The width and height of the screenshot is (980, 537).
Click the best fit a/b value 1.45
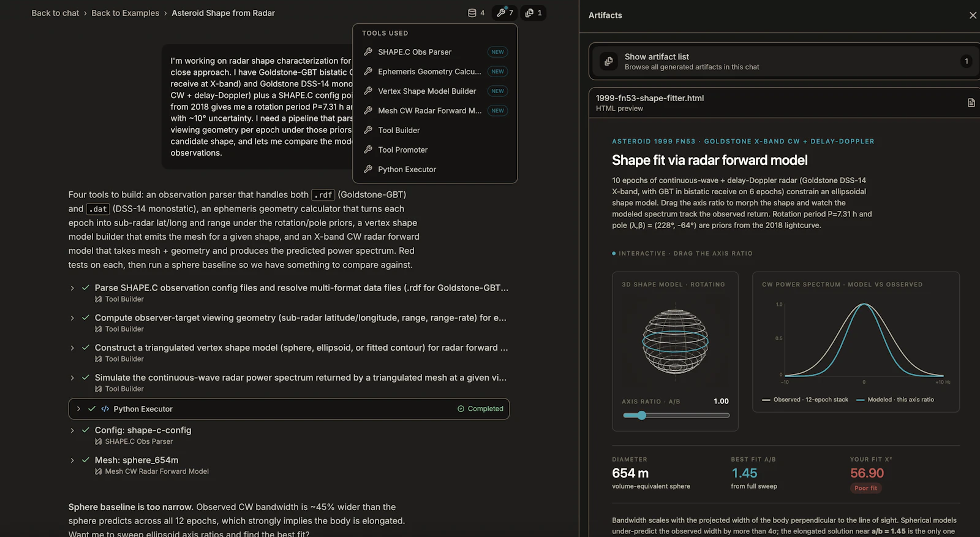coord(744,473)
